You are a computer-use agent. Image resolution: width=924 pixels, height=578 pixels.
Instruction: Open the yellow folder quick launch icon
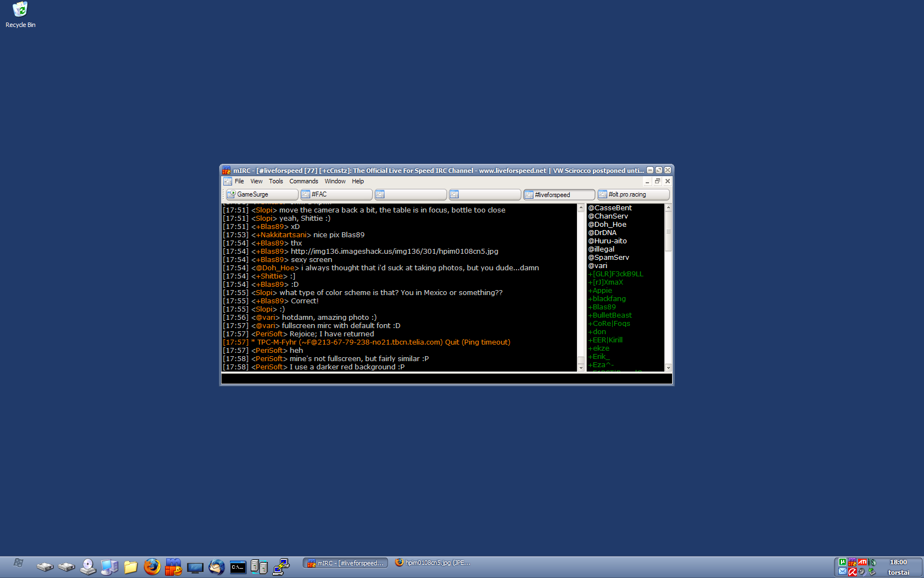click(x=130, y=566)
